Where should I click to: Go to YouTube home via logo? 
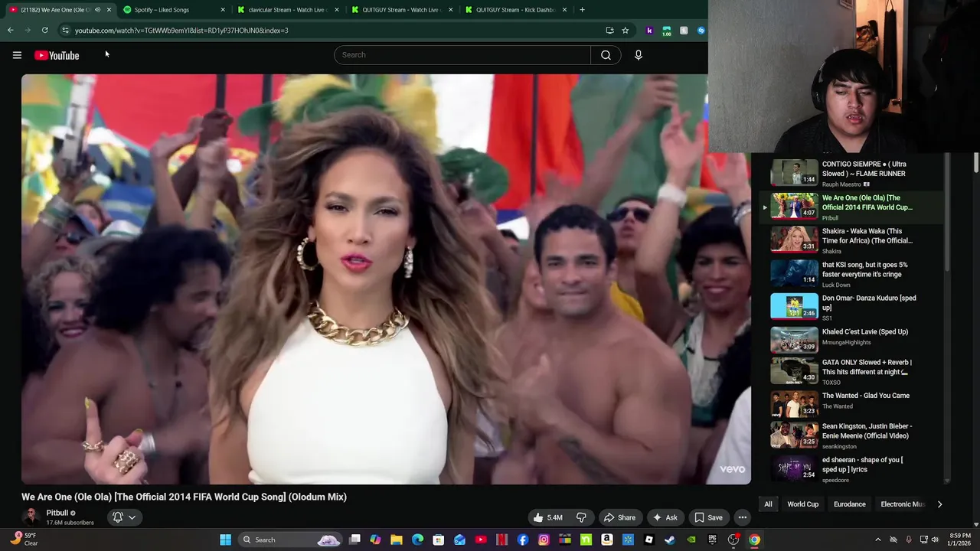[57, 55]
